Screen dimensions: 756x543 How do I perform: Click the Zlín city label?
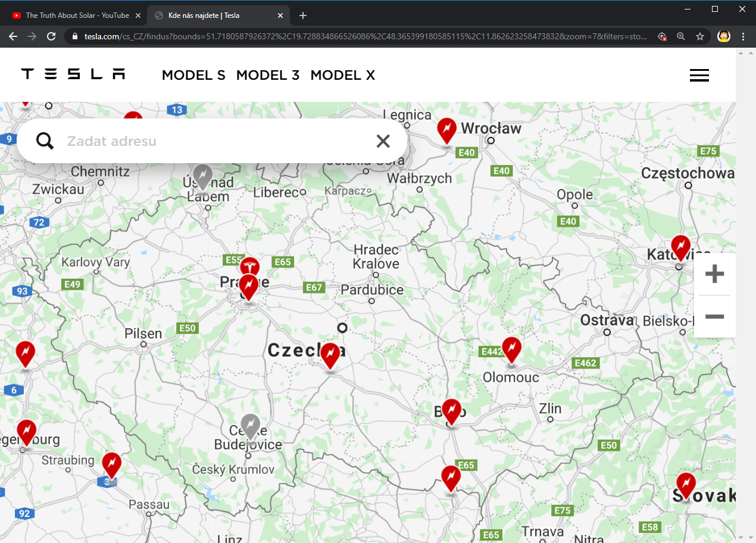550,408
